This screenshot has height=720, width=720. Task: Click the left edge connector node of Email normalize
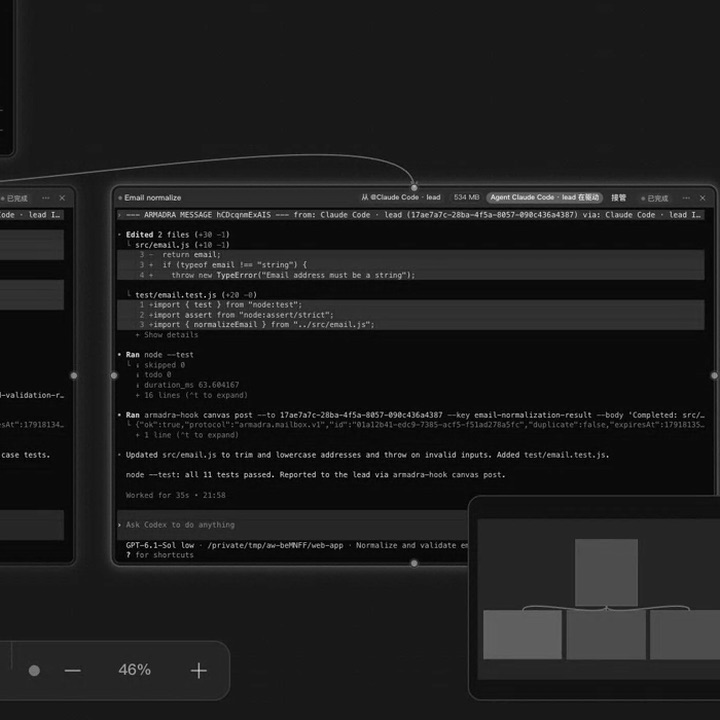pos(114,376)
